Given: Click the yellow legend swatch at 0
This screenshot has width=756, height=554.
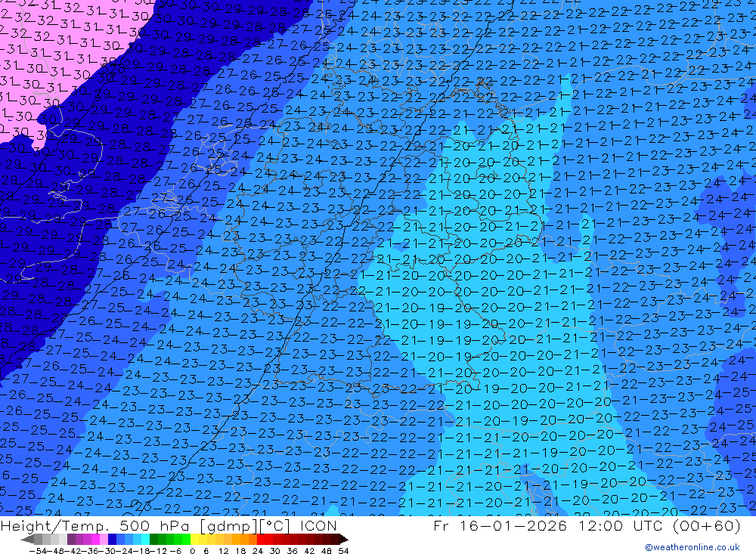Looking at the screenshot, I should [x=194, y=539].
